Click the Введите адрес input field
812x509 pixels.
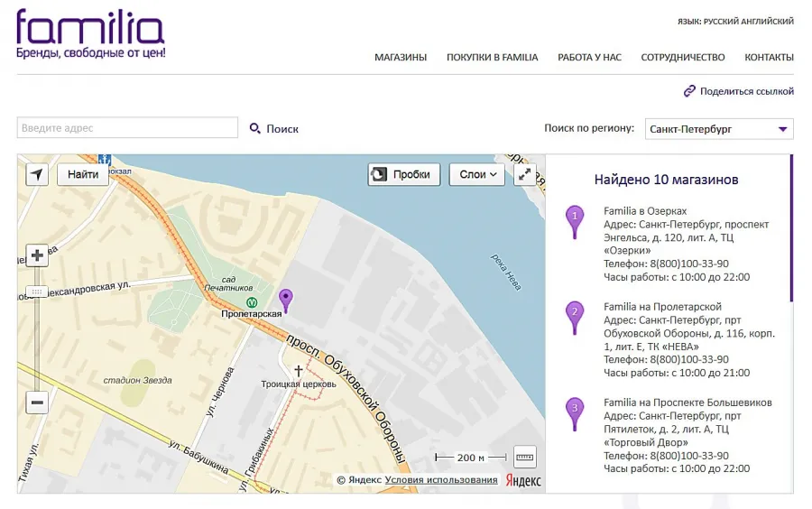pyautogui.click(x=127, y=128)
